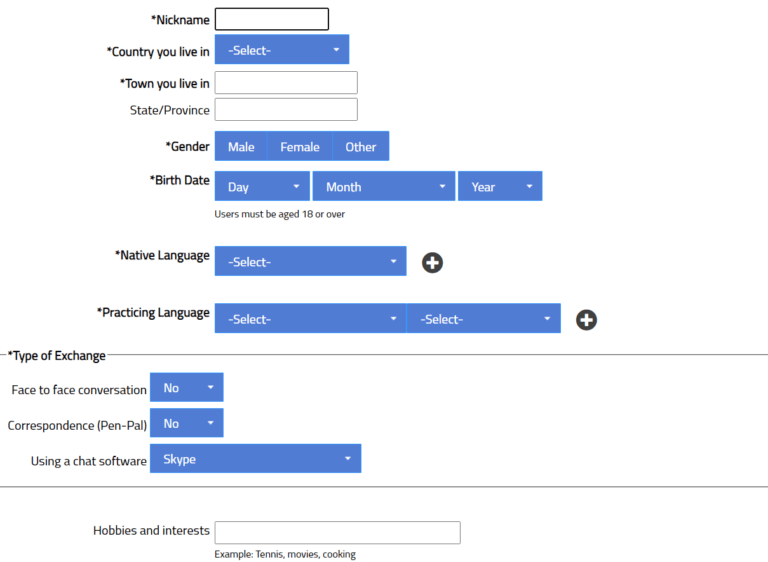
Task: Select Female gender option
Action: (x=300, y=147)
